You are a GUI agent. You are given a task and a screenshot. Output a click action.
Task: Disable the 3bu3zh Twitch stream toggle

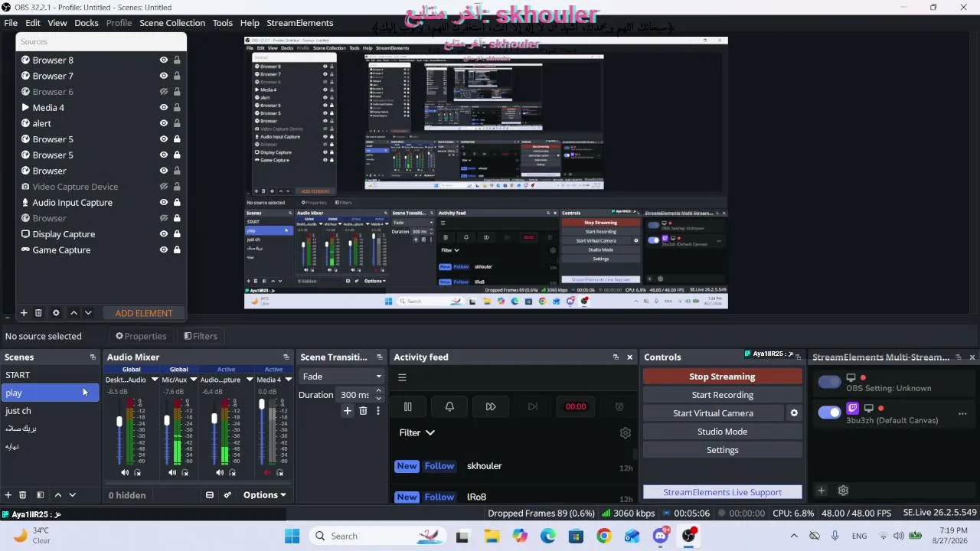pyautogui.click(x=829, y=412)
